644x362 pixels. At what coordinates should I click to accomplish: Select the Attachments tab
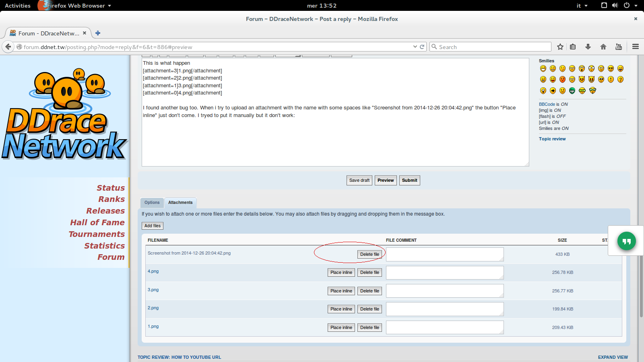180,203
